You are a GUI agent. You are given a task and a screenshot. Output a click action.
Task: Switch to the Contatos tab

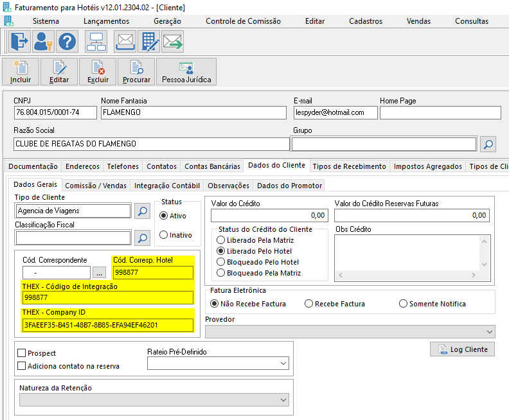coord(161,166)
